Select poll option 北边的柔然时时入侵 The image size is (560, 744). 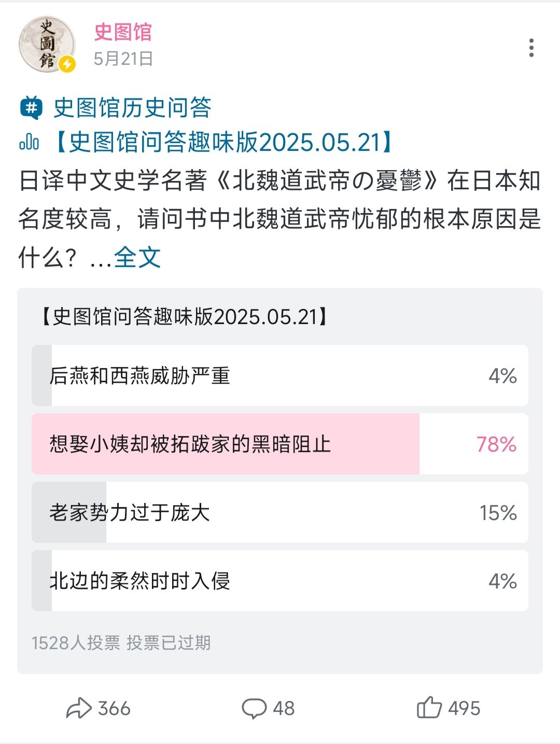coord(280,581)
